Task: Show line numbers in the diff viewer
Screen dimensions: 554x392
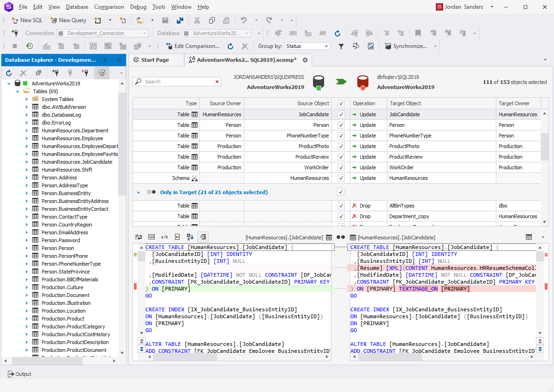Action: point(151,237)
